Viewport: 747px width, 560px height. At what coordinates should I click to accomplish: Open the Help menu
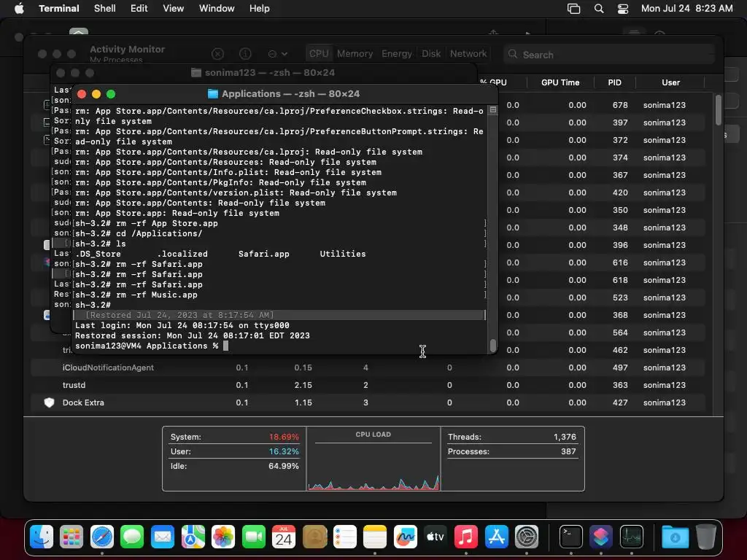point(260,9)
